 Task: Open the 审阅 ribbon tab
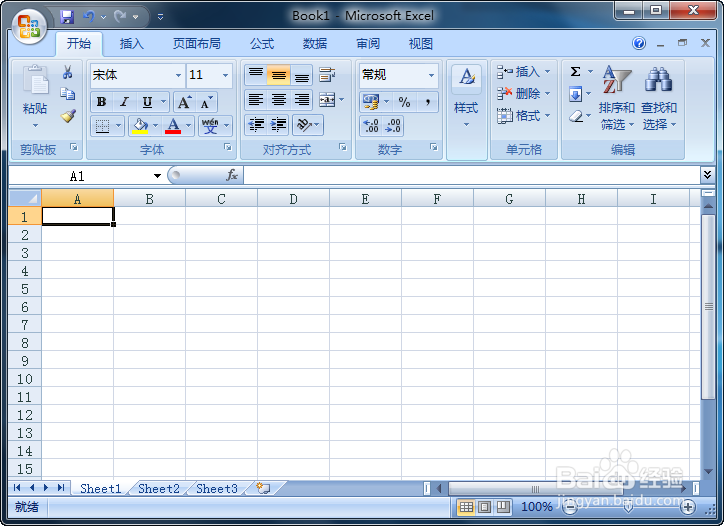coord(368,44)
